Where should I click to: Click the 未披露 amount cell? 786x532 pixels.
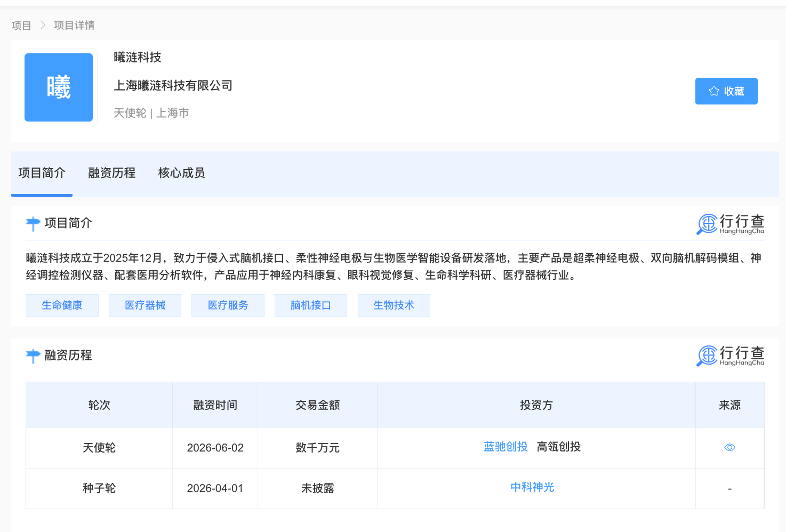tap(318, 488)
